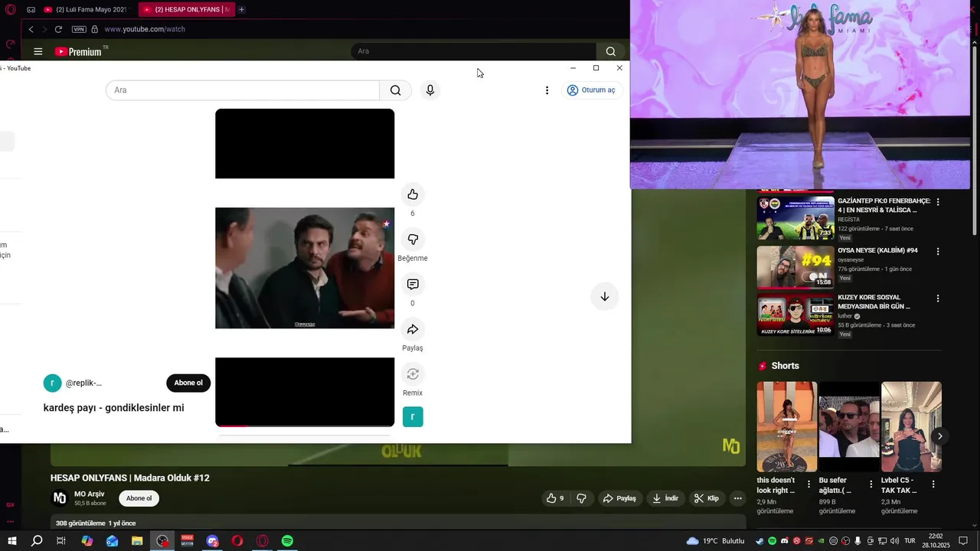Focus Opera YouTube Premium Ara search field
Image resolution: width=980 pixels, height=551 pixels.
(473, 51)
